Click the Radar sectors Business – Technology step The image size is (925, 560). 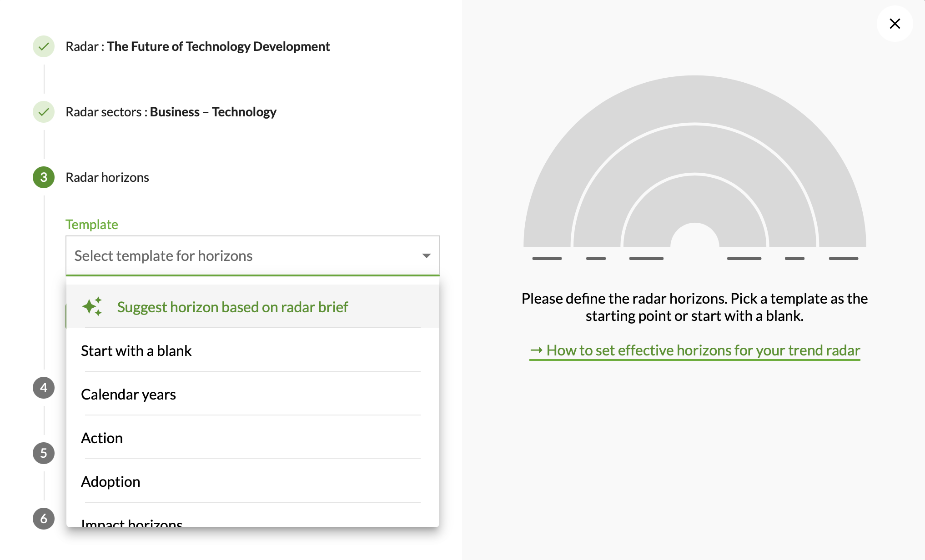pos(171,112)
